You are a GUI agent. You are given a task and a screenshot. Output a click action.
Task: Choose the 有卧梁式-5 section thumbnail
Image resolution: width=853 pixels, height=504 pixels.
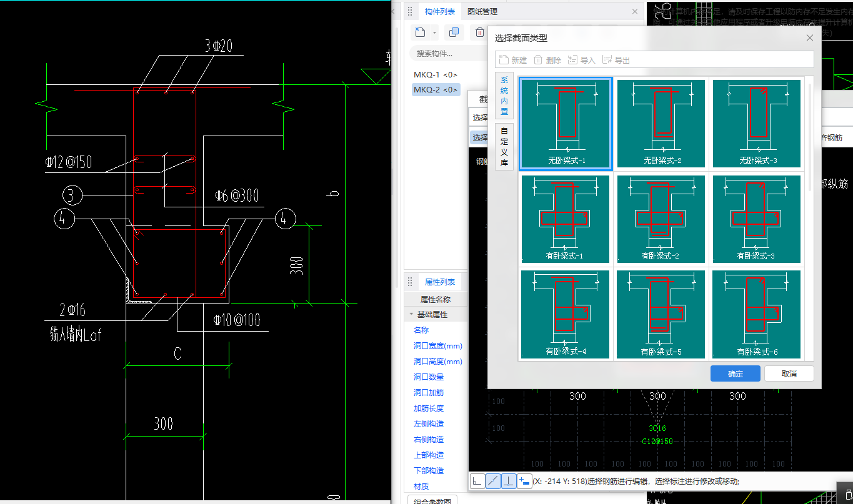tap(661, 314)
